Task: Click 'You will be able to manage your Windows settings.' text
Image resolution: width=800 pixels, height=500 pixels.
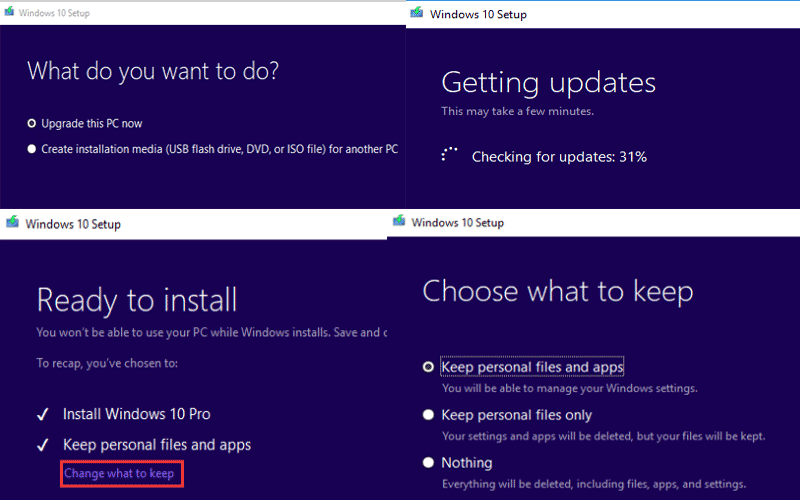Action: pyautogui.click(x=569, y=388)
